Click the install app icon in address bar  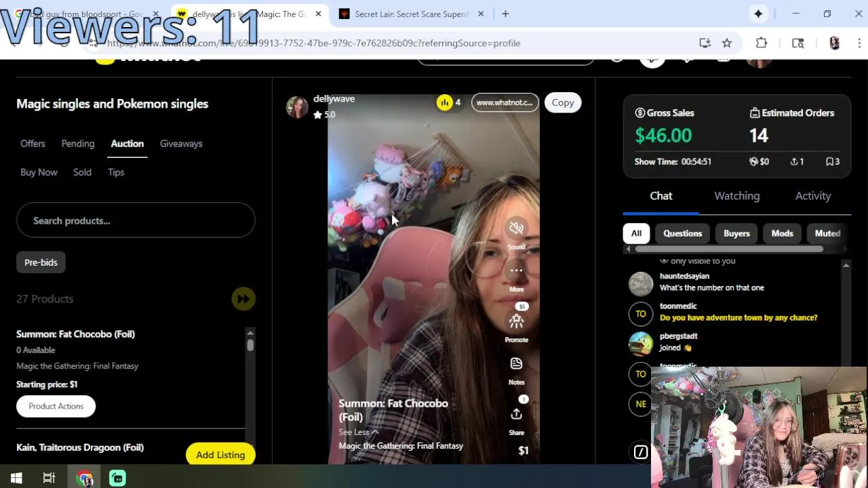click(x=705, y=43)
